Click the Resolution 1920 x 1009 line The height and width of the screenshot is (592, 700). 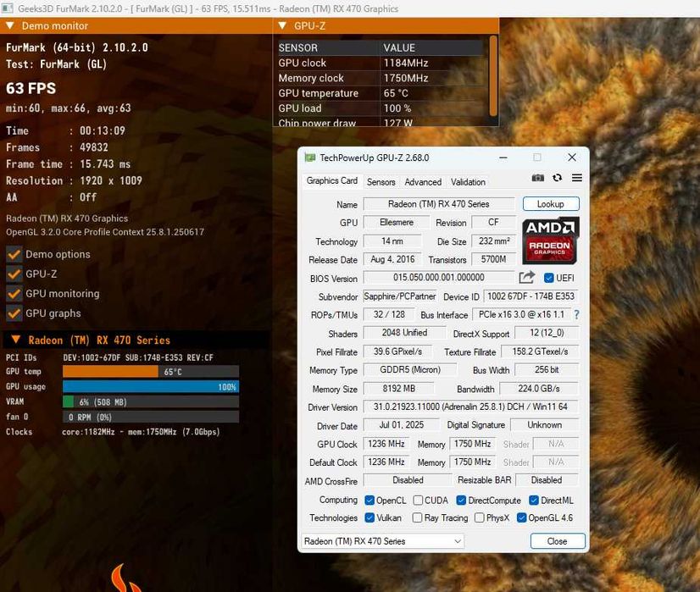74,180
